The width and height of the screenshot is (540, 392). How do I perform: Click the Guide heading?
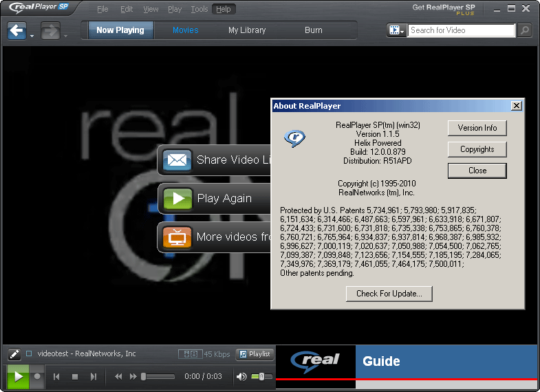pos(381,361)
